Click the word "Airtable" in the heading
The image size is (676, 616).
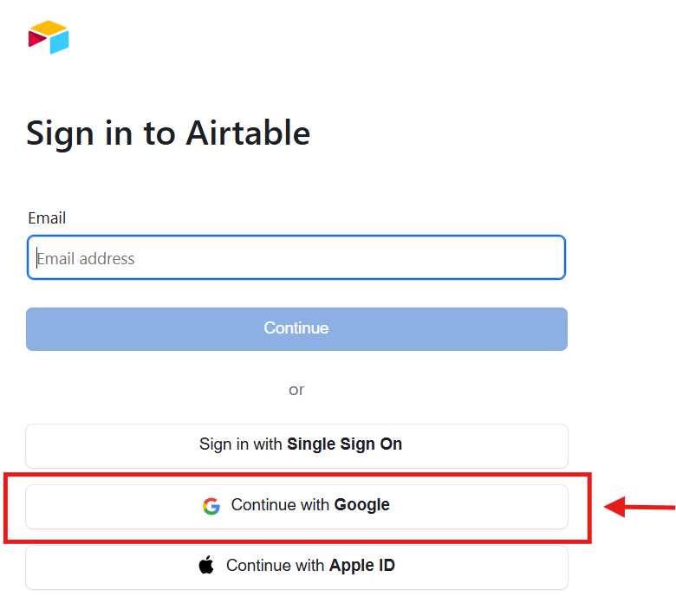click(247, 133)
